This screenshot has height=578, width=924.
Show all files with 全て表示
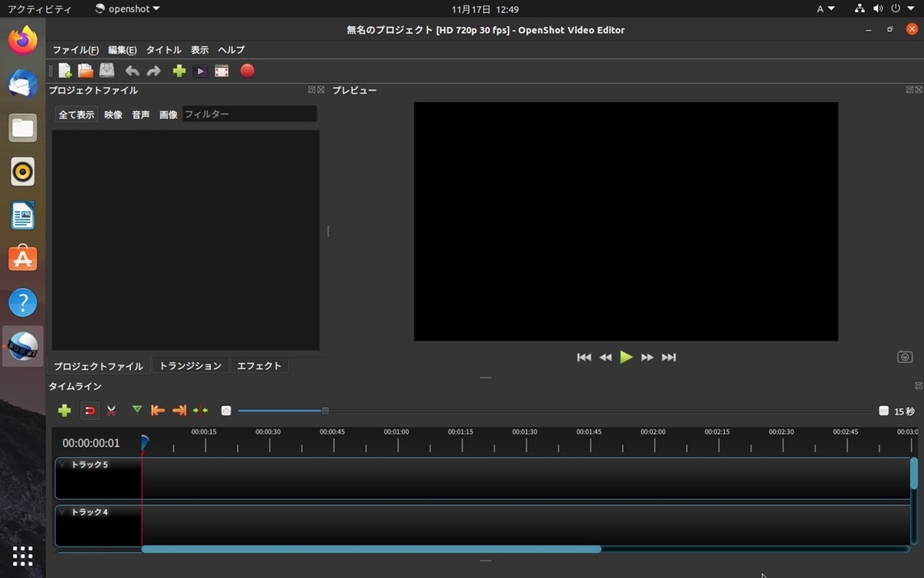point(76,115)
